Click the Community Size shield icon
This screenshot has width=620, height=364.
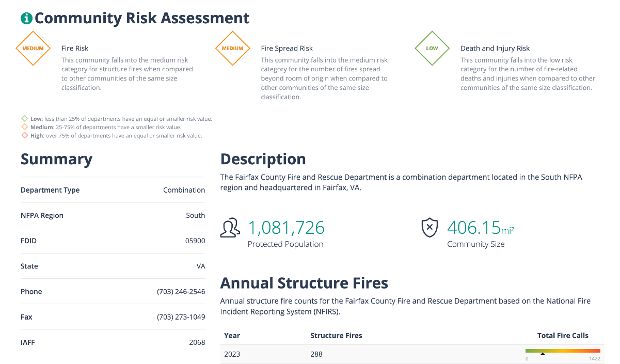[x=429, y=227]
